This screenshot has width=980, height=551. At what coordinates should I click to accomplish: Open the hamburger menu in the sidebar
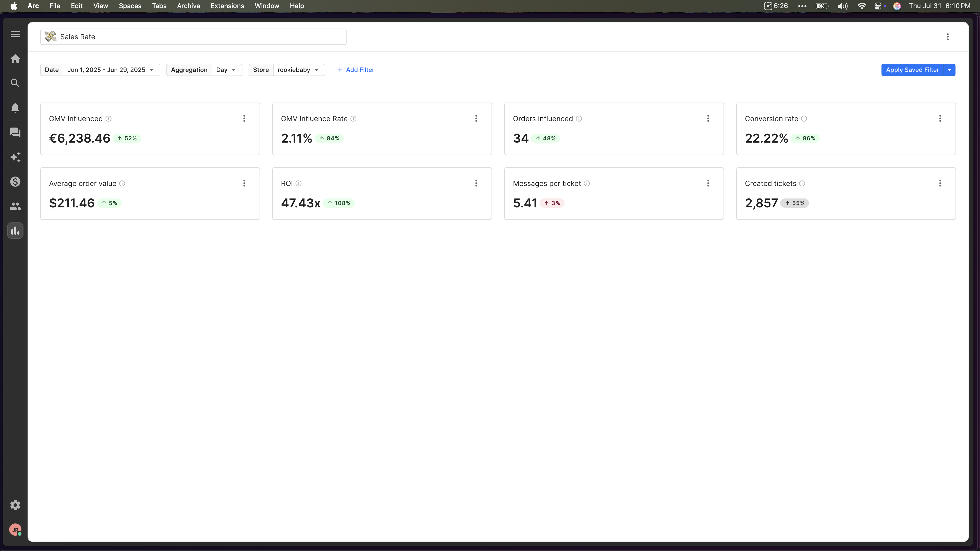[15, 34]
